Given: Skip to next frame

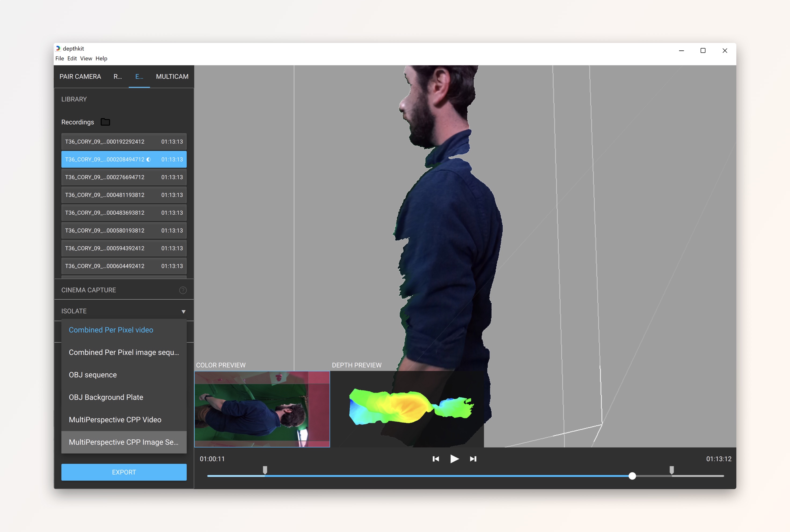Looking at the screenshot, I should (473, 459).
